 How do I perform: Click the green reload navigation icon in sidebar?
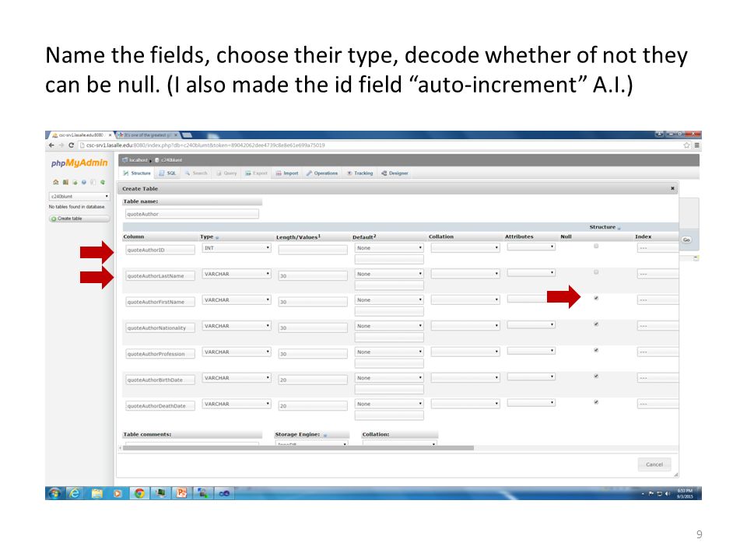103,182
